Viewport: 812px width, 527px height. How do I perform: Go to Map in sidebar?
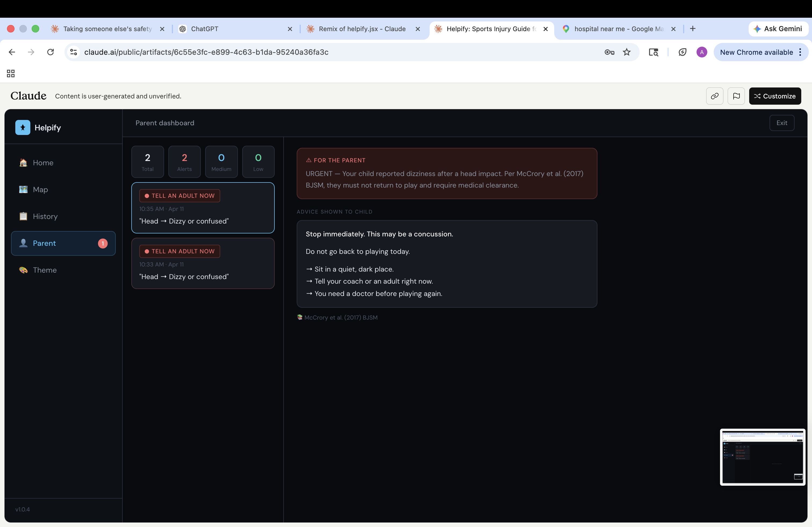[40, 189]
